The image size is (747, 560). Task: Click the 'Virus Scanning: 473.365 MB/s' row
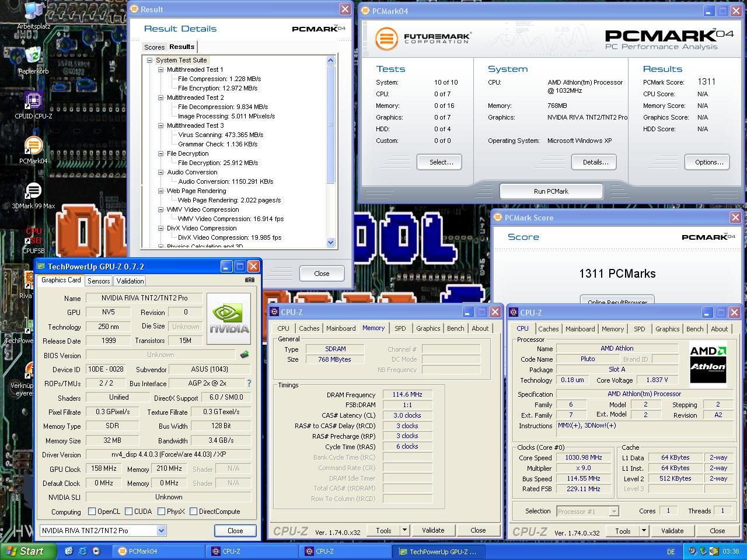[221, 135]
